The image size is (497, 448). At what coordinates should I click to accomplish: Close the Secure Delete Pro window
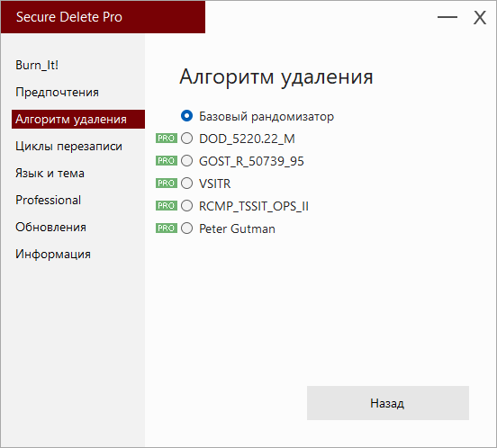480,17
